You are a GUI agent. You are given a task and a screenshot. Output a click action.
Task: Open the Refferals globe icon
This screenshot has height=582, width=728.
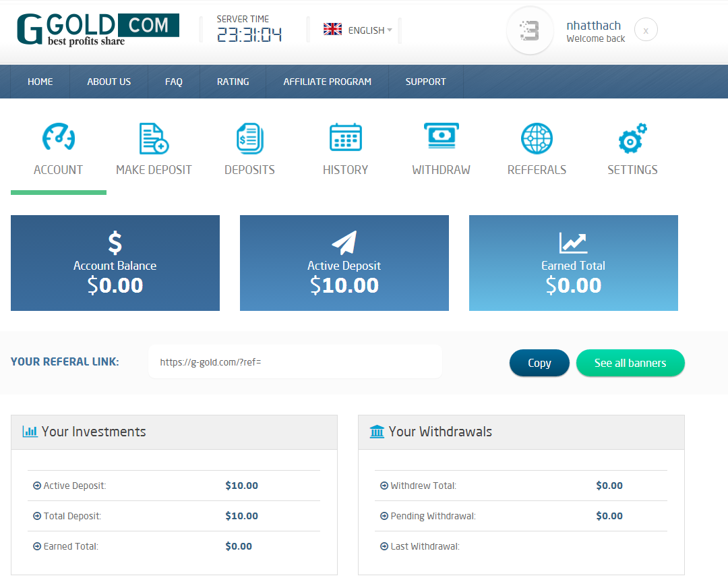click(537, 138)
